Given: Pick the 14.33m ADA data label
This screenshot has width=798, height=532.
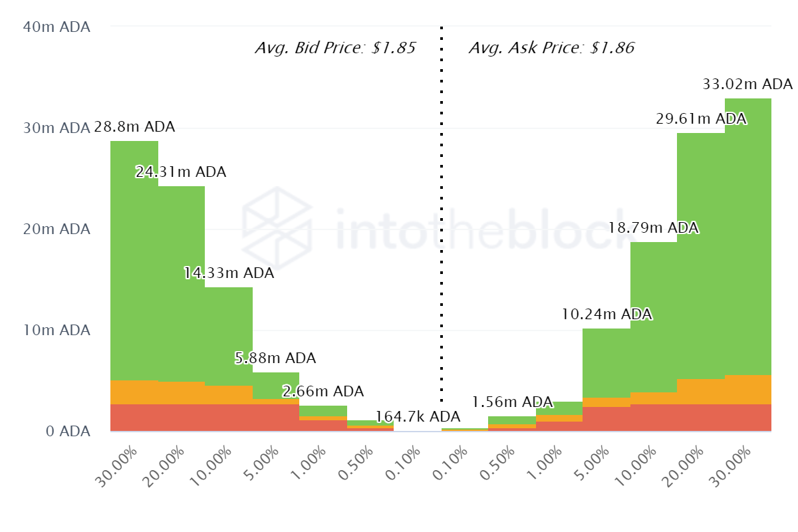Looking at the screenshot, I should [229, 273].
